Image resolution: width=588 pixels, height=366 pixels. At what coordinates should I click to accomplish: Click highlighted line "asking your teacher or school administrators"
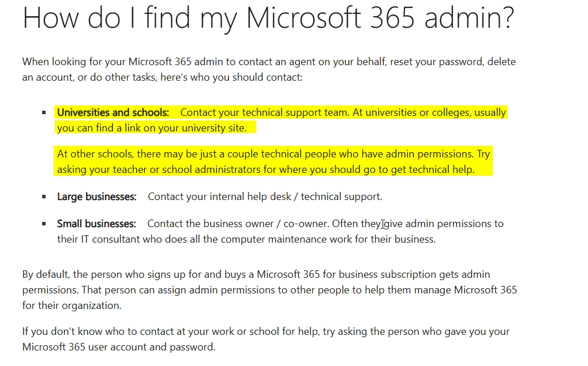point(266,169)
